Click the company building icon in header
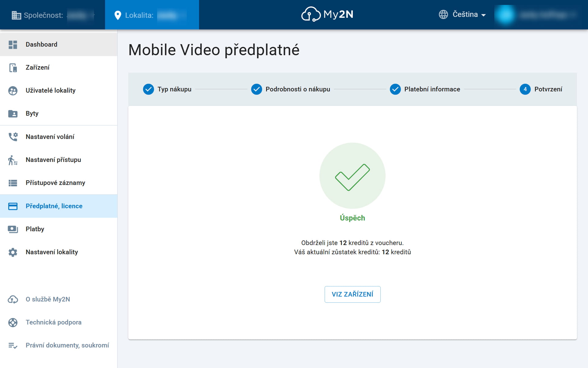Viewport: 588px width, 368px height. click(16, 15)
